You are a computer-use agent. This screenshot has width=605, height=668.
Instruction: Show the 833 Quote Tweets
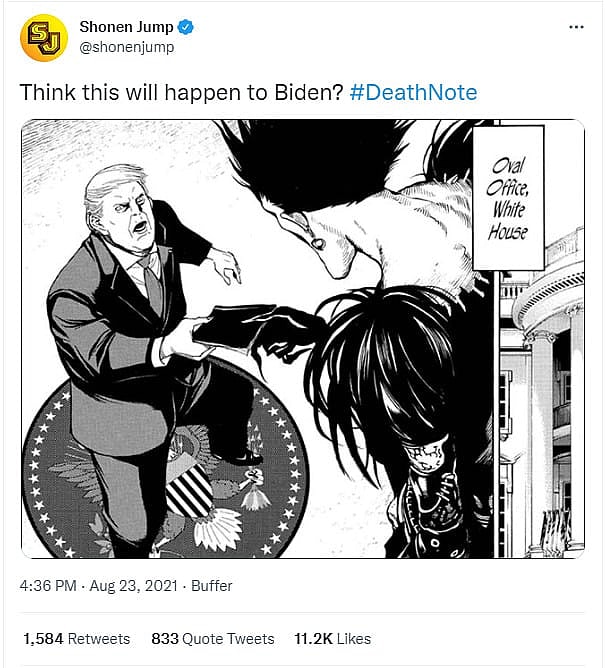click(212, 638)
